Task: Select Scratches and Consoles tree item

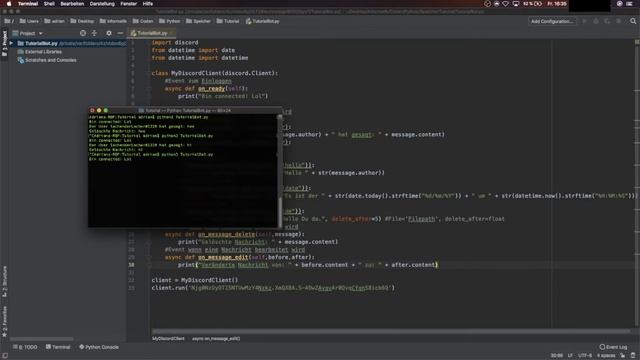Action: [x=47, y=60]
